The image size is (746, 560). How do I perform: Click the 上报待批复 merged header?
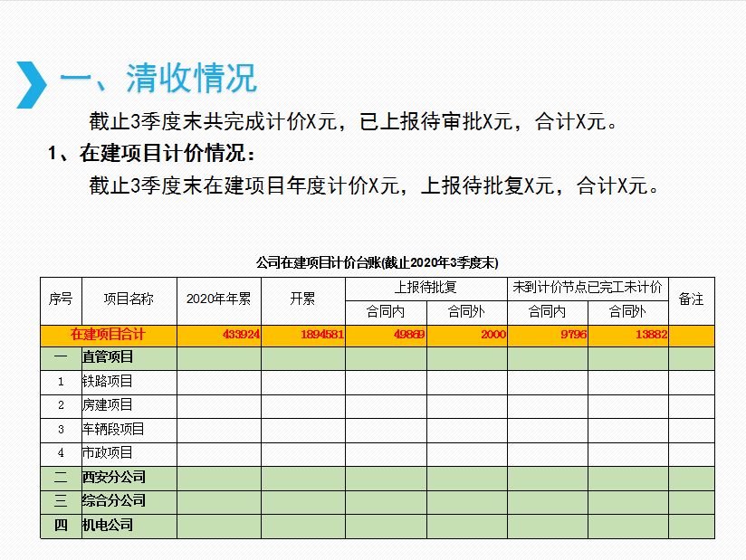(x=426, y=289)
